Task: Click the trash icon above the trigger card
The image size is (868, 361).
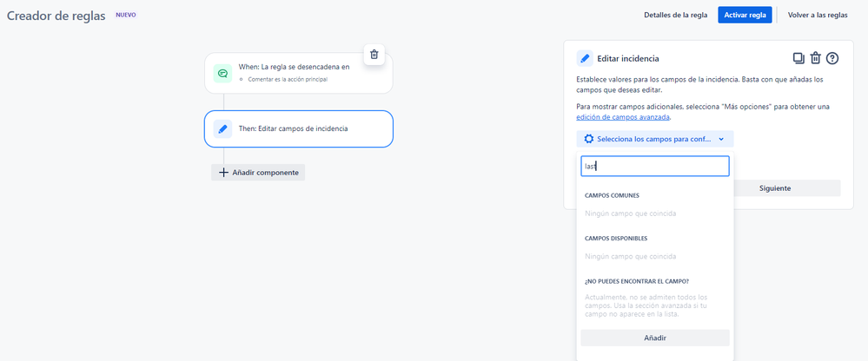Action: pyautogui.click(x=374, y=54)
